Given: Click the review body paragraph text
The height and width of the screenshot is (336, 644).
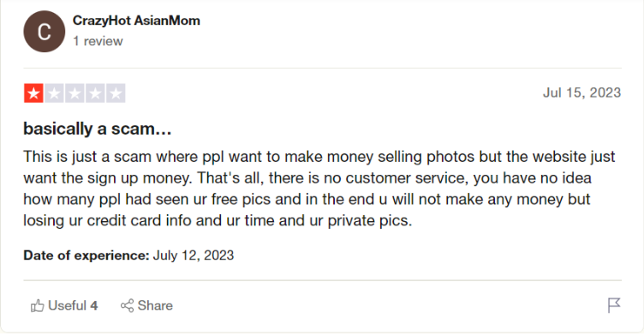Looking at the screenshot, I should click(319, 189).
